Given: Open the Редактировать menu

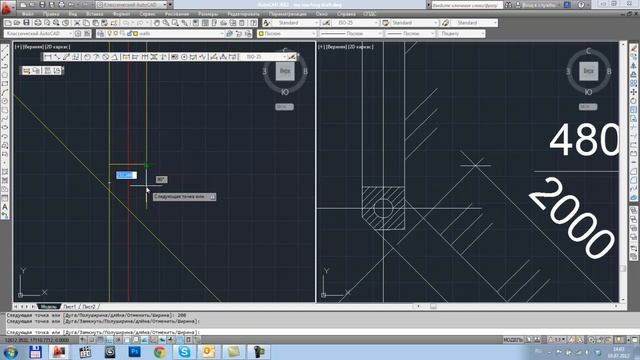Looking at the screenshot, I should 243,14.
